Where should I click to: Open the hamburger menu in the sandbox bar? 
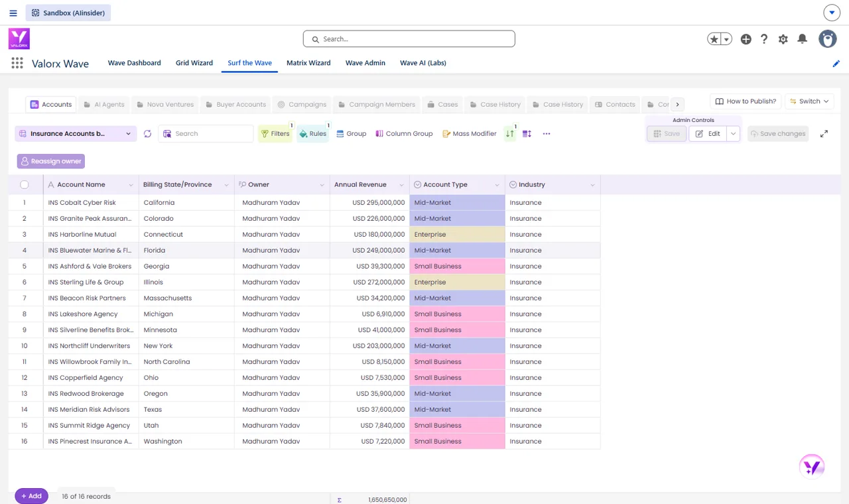point(13,13)
